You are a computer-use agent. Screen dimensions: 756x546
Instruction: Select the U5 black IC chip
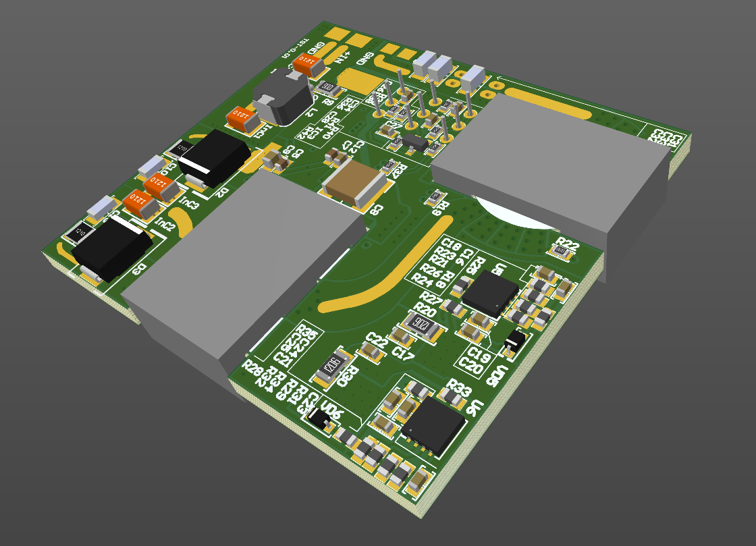491,294
